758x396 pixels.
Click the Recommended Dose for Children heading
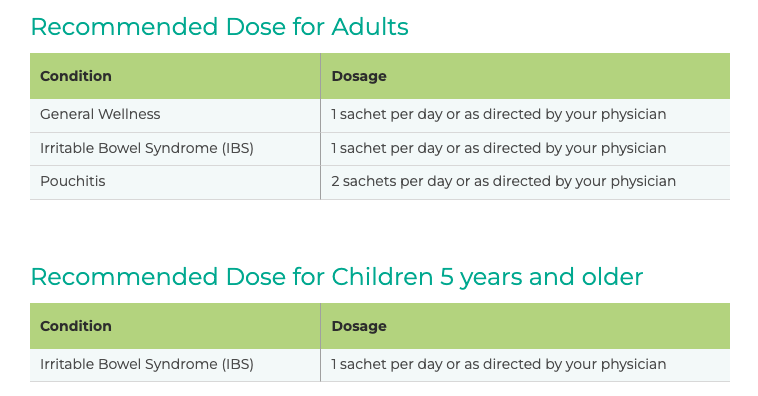coord(337,277)
